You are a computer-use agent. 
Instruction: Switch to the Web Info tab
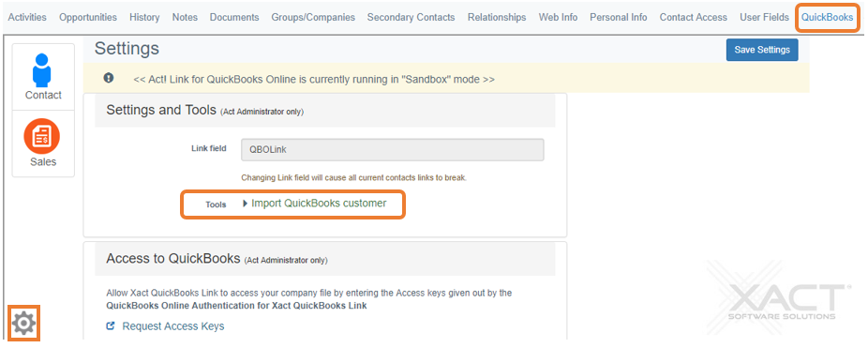[x=558, y=17]
